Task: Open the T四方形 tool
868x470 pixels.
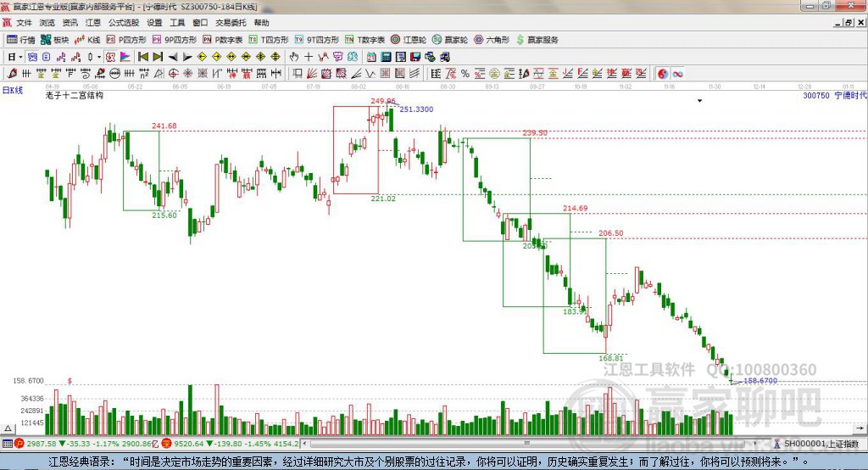Action: click(x=269, y=40)
